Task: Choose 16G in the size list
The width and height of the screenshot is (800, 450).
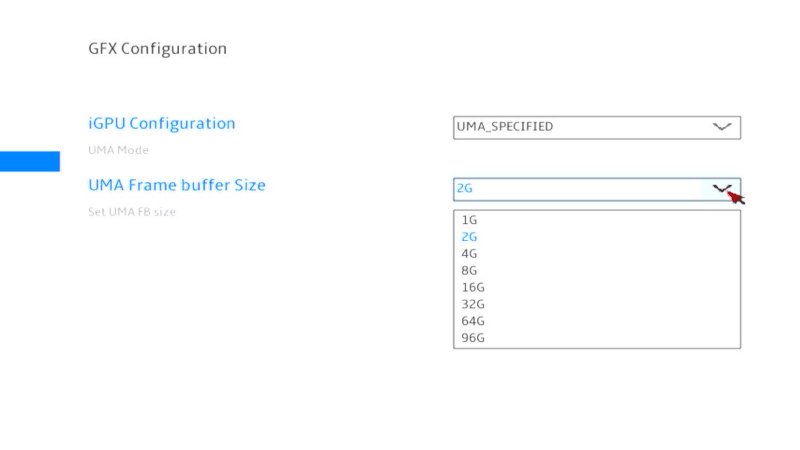Action: [472, 288]
